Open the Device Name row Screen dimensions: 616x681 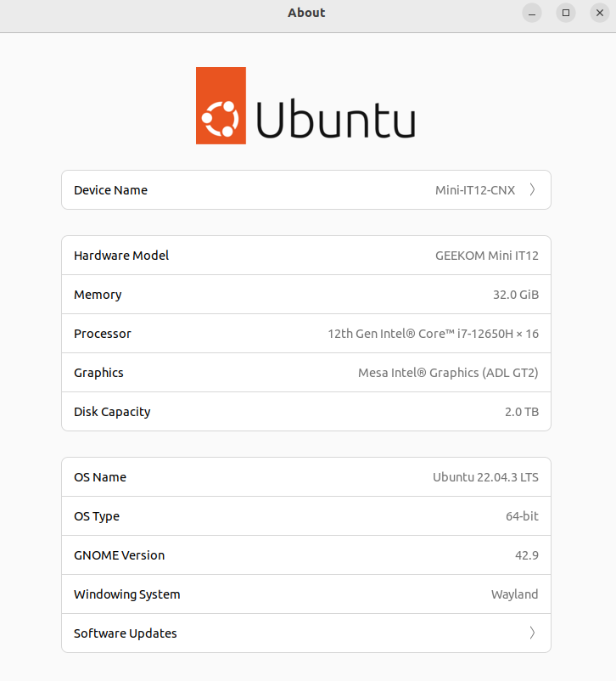tap(306, 190)
